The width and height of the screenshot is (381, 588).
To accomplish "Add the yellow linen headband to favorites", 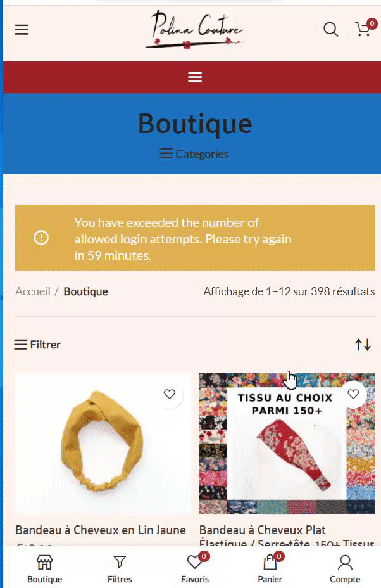I will (x=170, y=394).
